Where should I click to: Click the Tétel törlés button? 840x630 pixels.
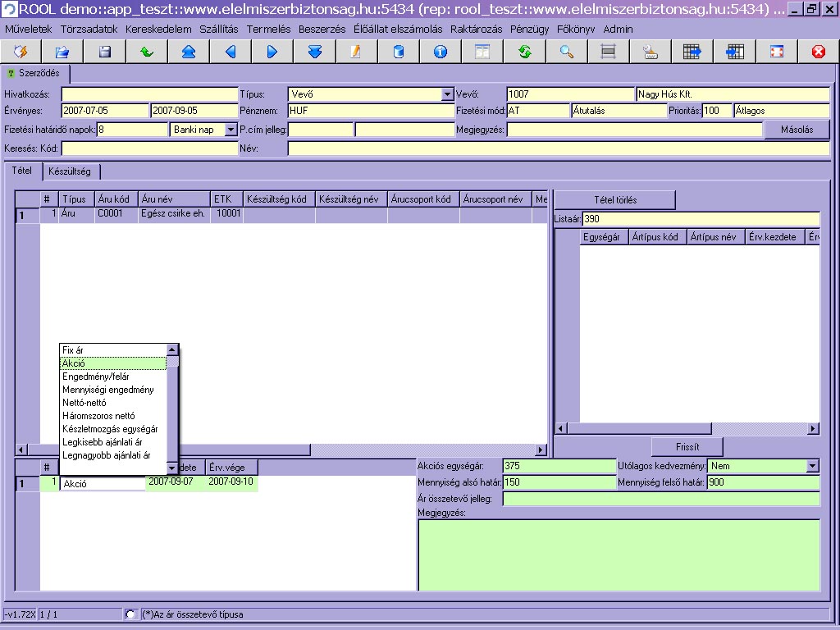point(615,200)
